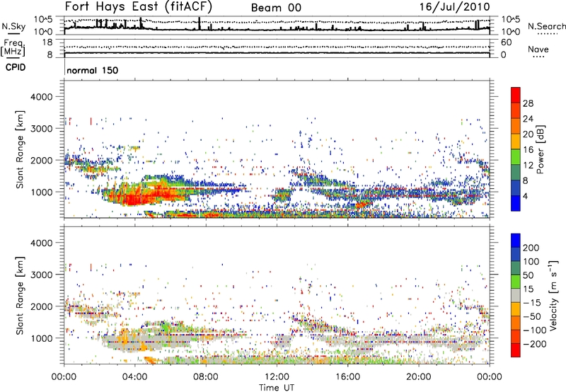This screenshot has height=392, width=566.
Task: Click the '3000' tick on the Power panel
Action: point(42,129)
